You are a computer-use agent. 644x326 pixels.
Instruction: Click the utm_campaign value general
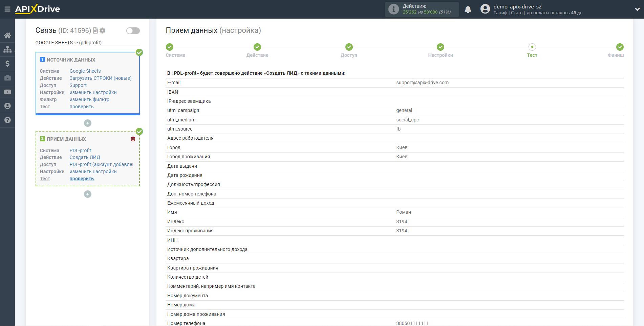click(x=404, y=110)
